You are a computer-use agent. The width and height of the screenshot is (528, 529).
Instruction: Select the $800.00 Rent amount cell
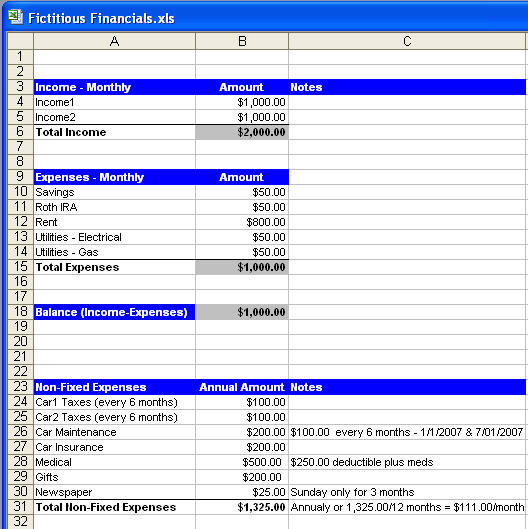point(242,222)
